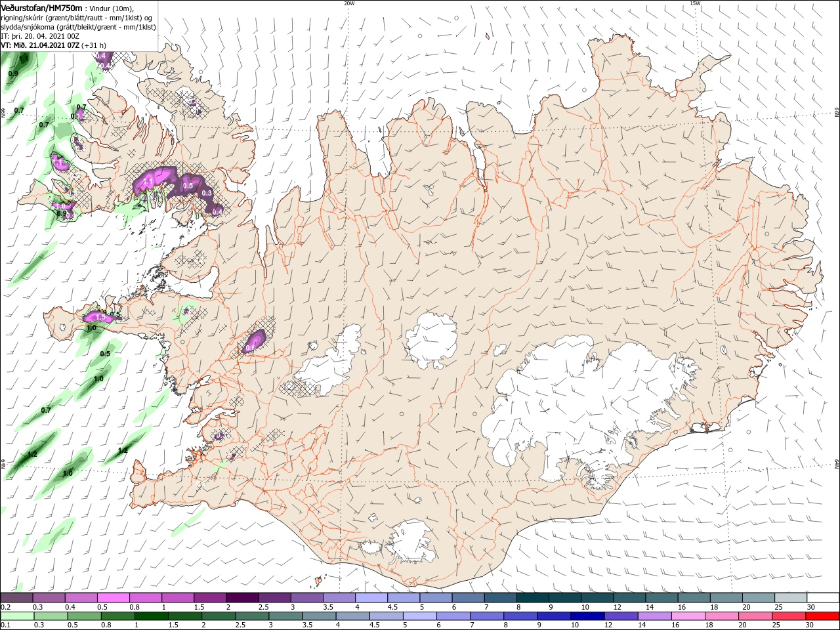Pick the palest green 0.1 rain legend swatch
Image resolution: width=840 pixels, height=630 pixels.
coord(17,616)
